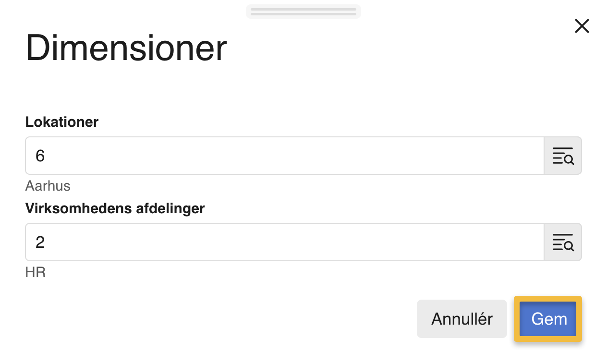Image resolution: width=607 pixels, height=364 pixels.
Task: Click the HR helper text
Action: [x=35, y=272]
